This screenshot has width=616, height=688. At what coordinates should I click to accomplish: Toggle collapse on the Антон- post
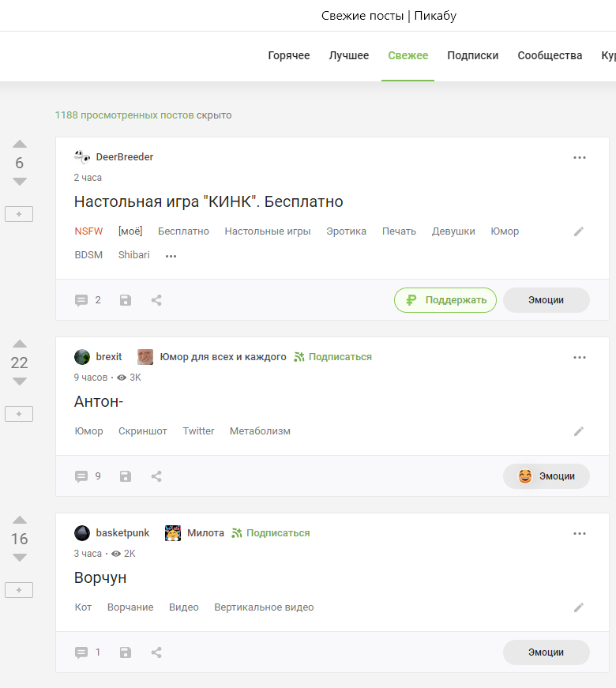pyautogui.click(x=19, y=414)
